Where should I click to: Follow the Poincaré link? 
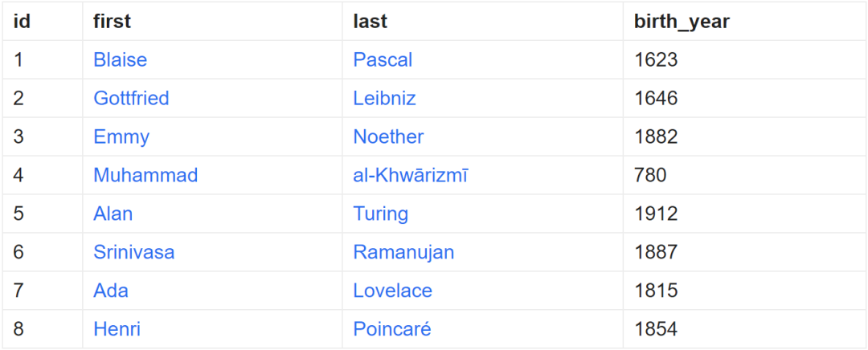(391, 330)
